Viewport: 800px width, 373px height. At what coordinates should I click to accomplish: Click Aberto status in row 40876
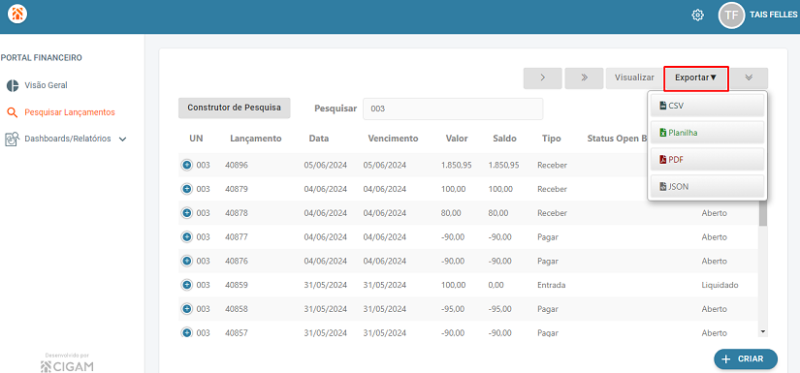point(714,261)
